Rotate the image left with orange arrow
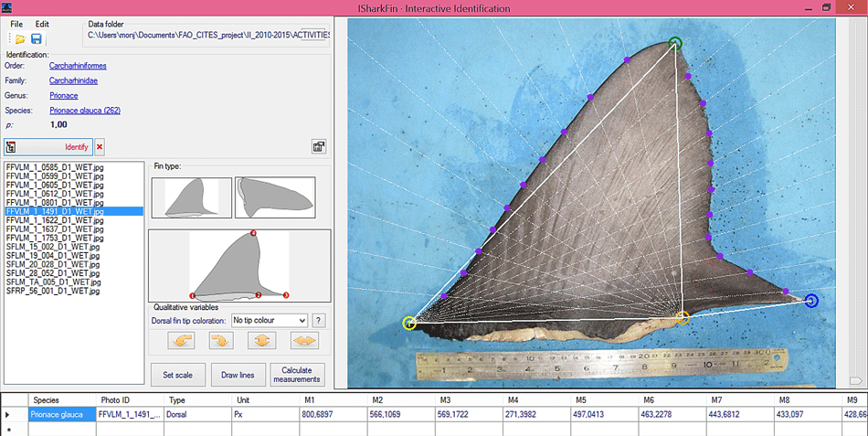 183,341
